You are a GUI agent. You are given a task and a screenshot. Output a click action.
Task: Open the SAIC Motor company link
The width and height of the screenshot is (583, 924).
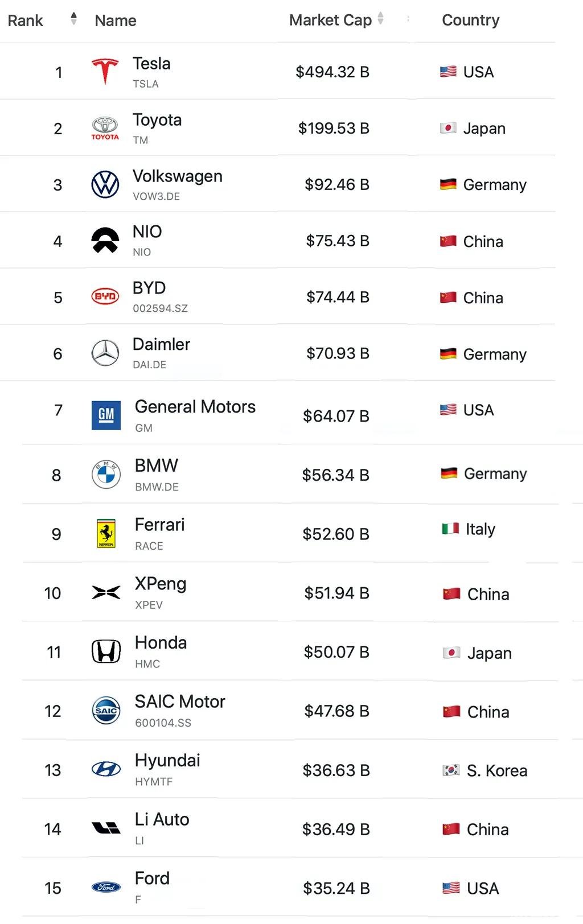click(180, 702)
